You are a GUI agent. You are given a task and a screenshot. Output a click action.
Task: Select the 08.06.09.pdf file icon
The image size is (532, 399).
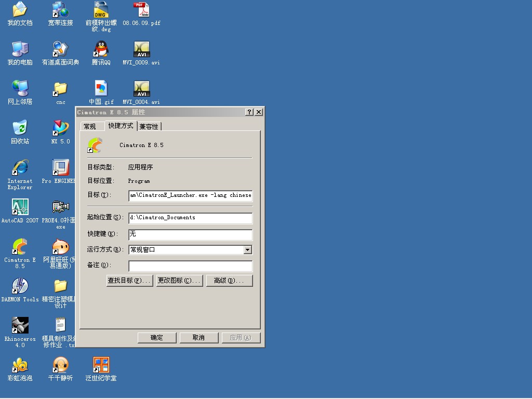click(141, 9)
